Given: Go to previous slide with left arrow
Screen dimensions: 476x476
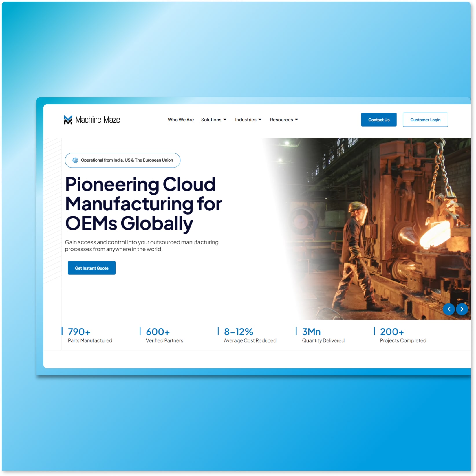Looking at the screenshot, I should pos(449,309).
